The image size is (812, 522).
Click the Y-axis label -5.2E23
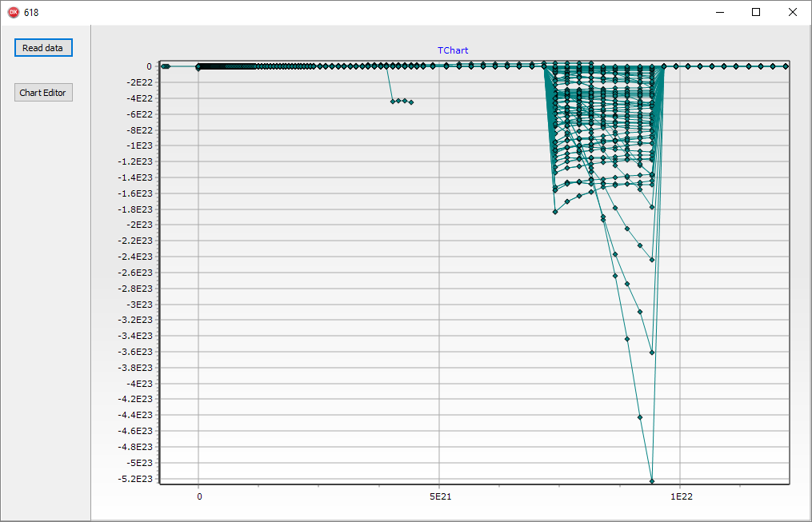(x=136, y=479)
